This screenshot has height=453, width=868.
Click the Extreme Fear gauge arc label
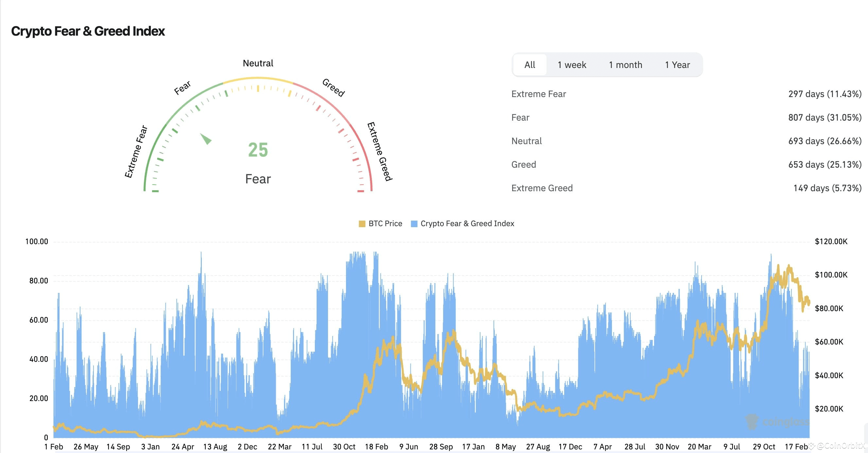pos(136,152)
